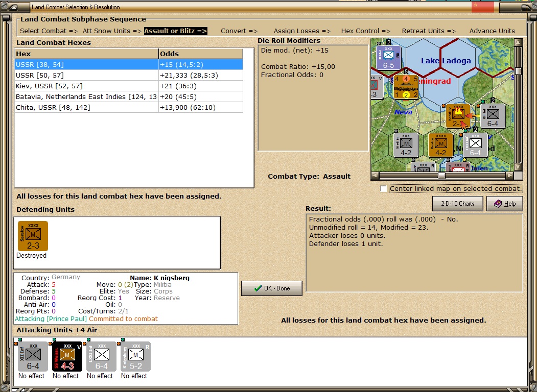Select the LXXI Inf 6-4 attacking unit
This screenshot has height=392, width=537.
(x=101, y=356)
